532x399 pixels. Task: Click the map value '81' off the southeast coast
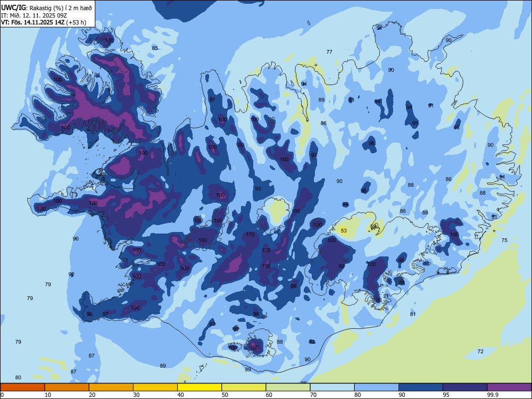pyautogui.click(x=413, y=314)
